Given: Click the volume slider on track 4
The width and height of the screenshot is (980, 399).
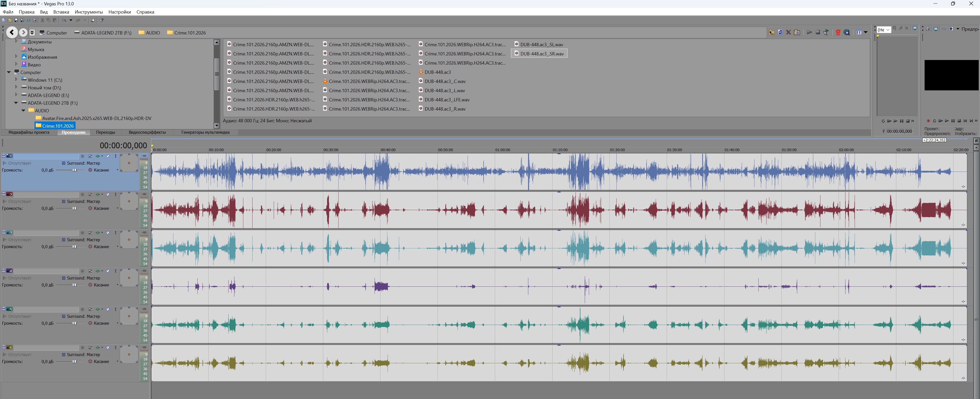Looking at the screenshot, I should (75, 285).
